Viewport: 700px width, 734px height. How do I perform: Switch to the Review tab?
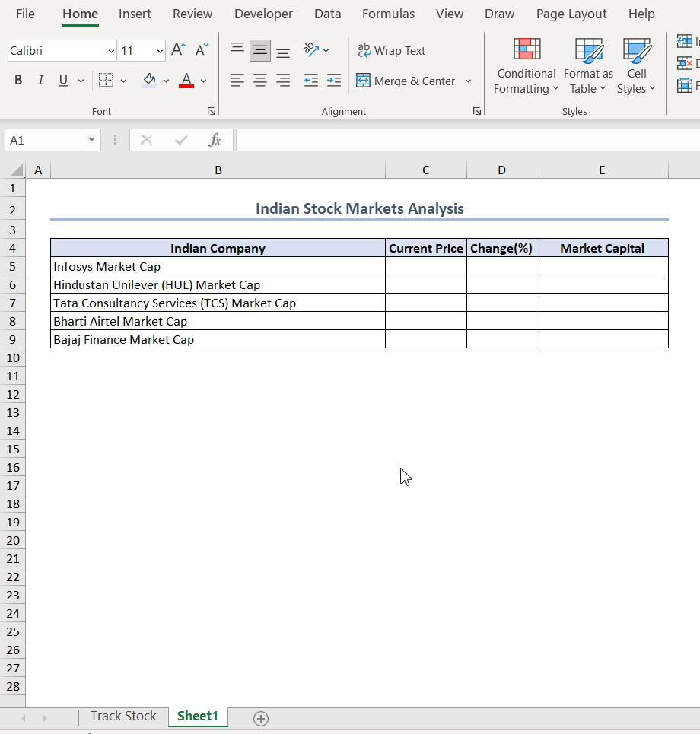192,14
